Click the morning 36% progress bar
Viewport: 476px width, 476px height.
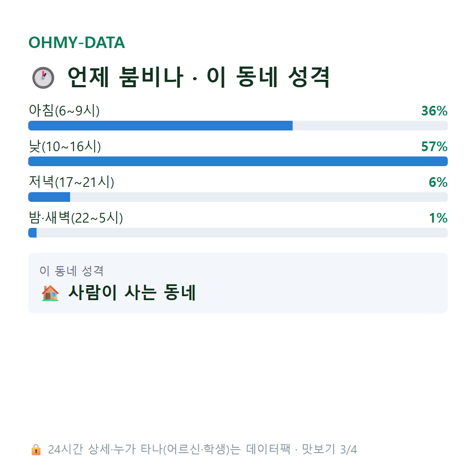pyautogui.click(x=238, y=126)
